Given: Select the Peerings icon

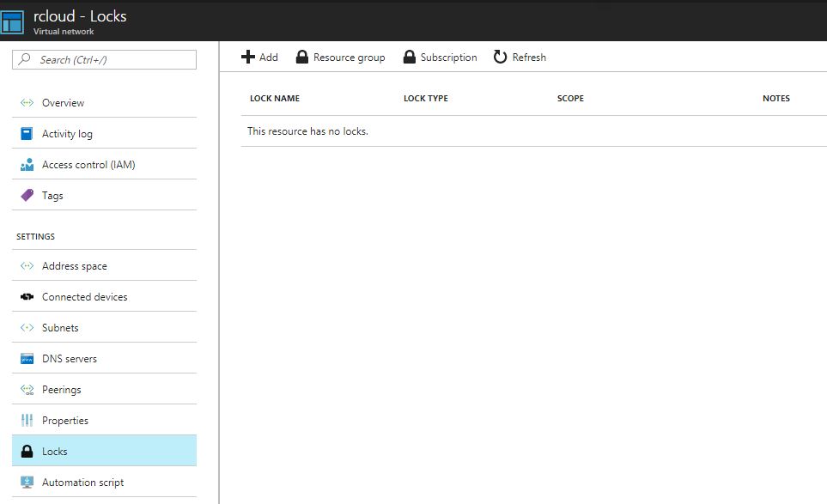Looking at the screenshot, I should [27, 388].
